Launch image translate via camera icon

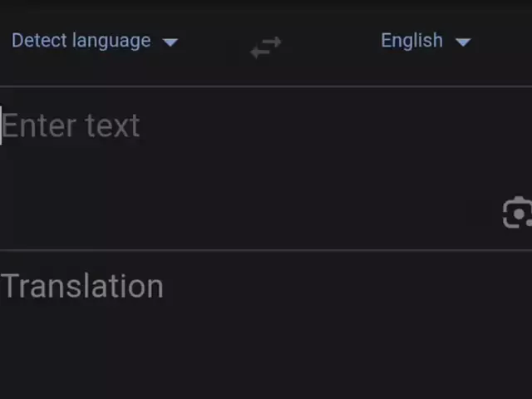[x=518, y=214]
